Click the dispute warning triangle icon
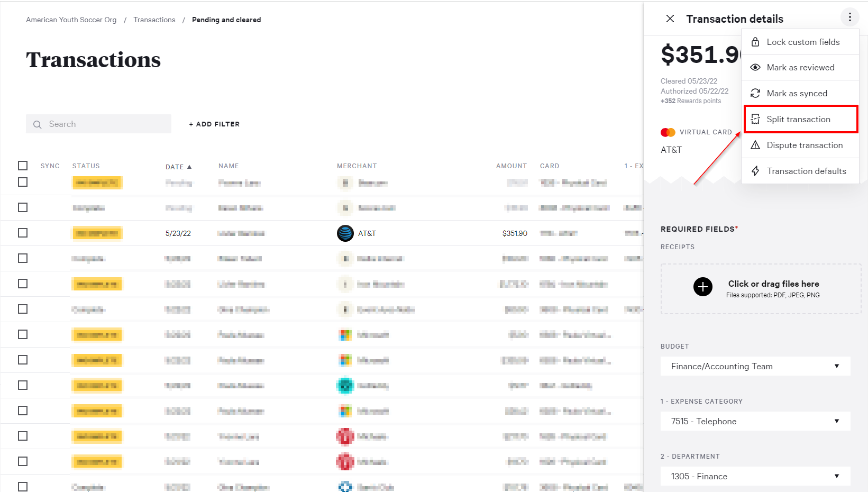This screenshot has width=868, height=492. [x=755, y=145]
